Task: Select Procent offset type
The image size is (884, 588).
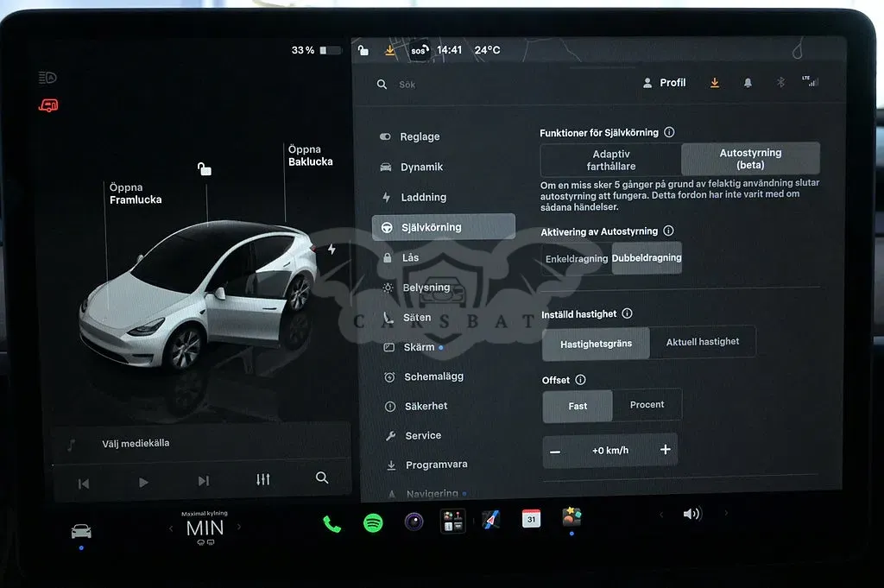Action: coord(647,404)
